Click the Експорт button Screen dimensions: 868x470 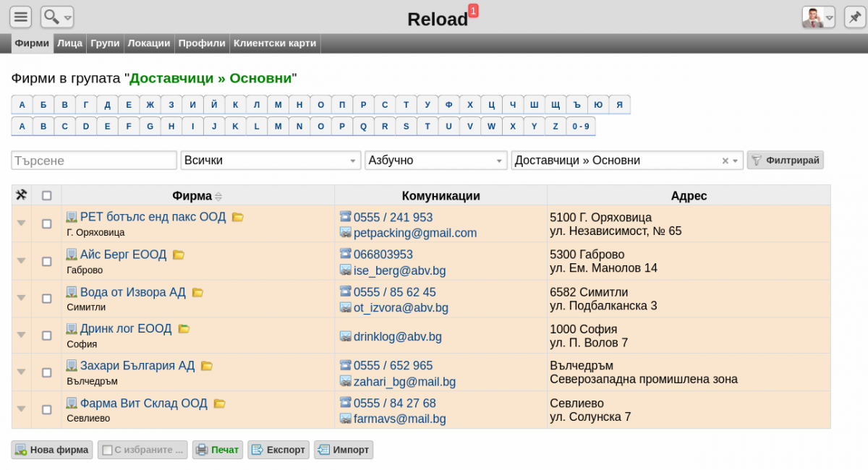pyautogui.click(x=278, y=450)
